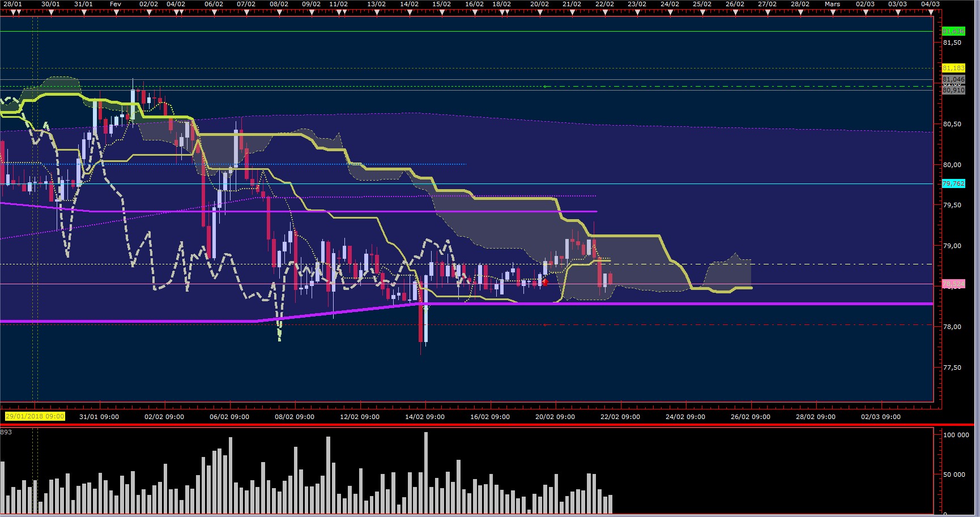
Task: Click the triangle marker under 15/02
Action: coord(441,12)
